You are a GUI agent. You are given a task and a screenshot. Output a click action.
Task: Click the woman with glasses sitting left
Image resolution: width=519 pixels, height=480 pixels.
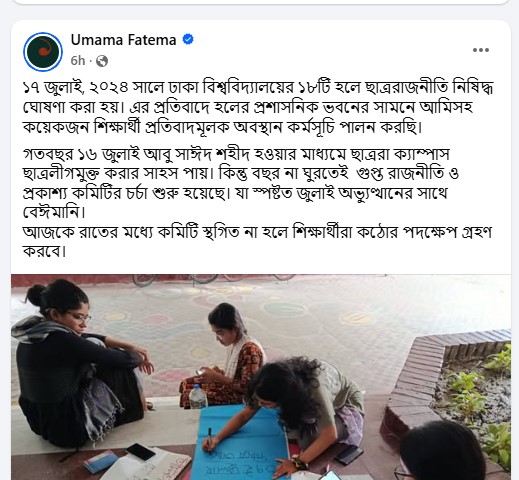pos(78,362)
